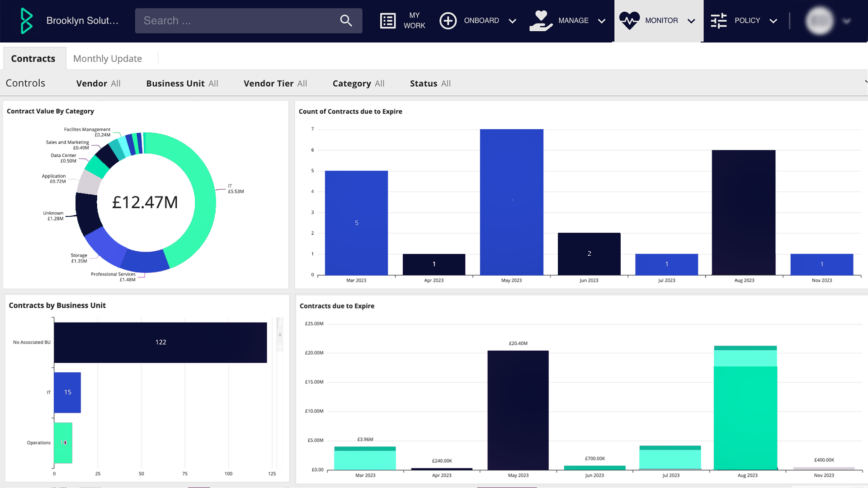This screenshot has height=488, width=868.
Task: Open the user account dropdown arrow
Action: tap(847, 21)
